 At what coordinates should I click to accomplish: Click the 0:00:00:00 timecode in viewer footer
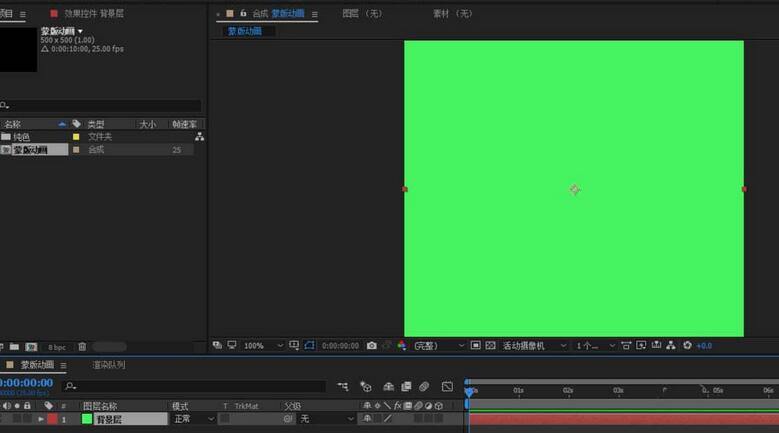[x=340, y=346]
